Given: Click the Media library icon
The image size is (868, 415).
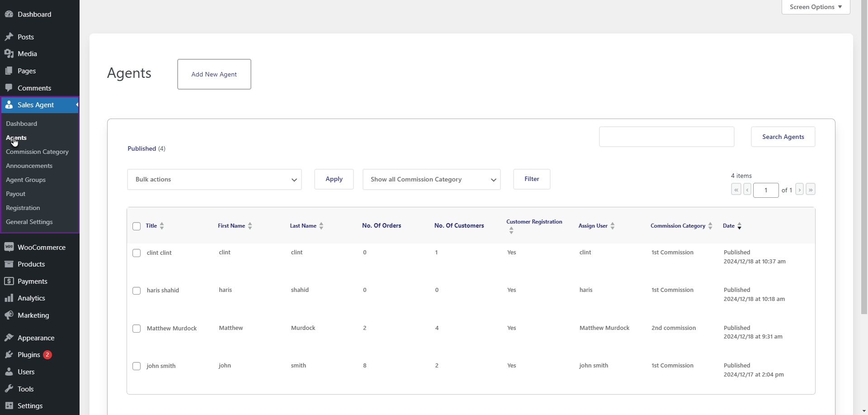Looking at the screenshot, I should pyautogui.click(x=9, y=54).
